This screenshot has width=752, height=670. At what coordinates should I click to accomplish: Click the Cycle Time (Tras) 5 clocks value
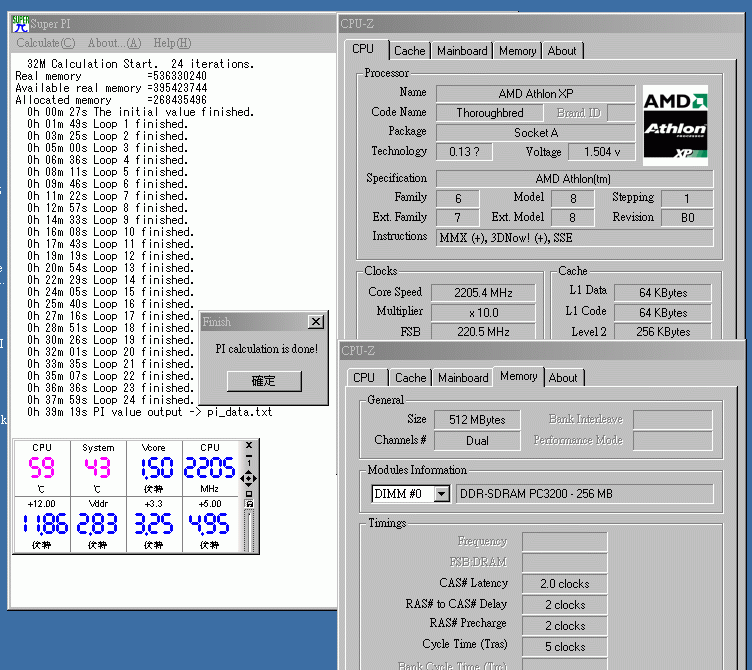[564, 646]
